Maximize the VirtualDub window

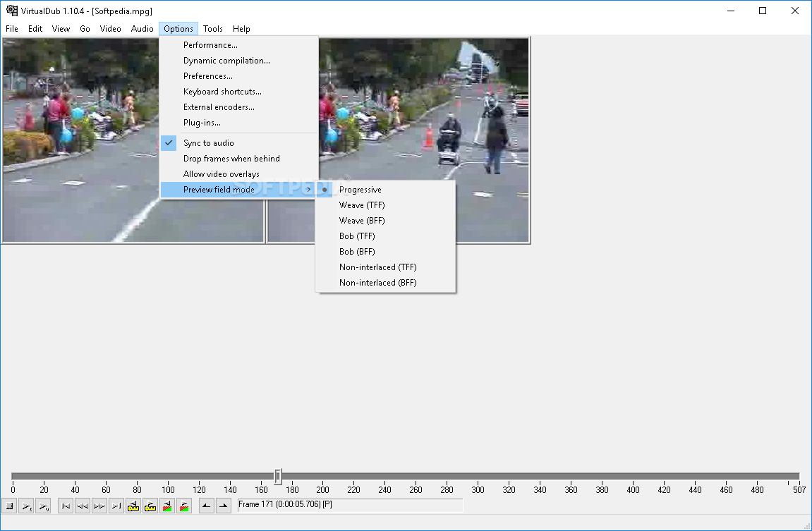[763, 11]
